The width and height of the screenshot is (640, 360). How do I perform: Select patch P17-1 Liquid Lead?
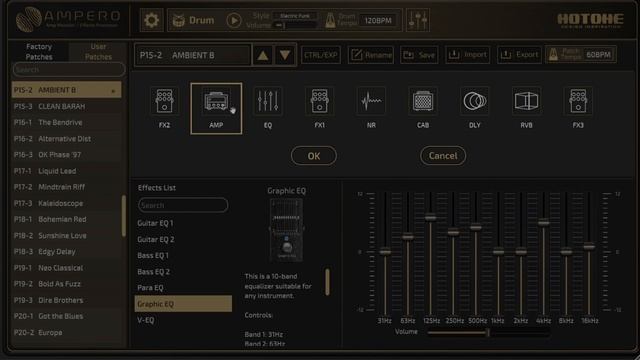point(67,171)
